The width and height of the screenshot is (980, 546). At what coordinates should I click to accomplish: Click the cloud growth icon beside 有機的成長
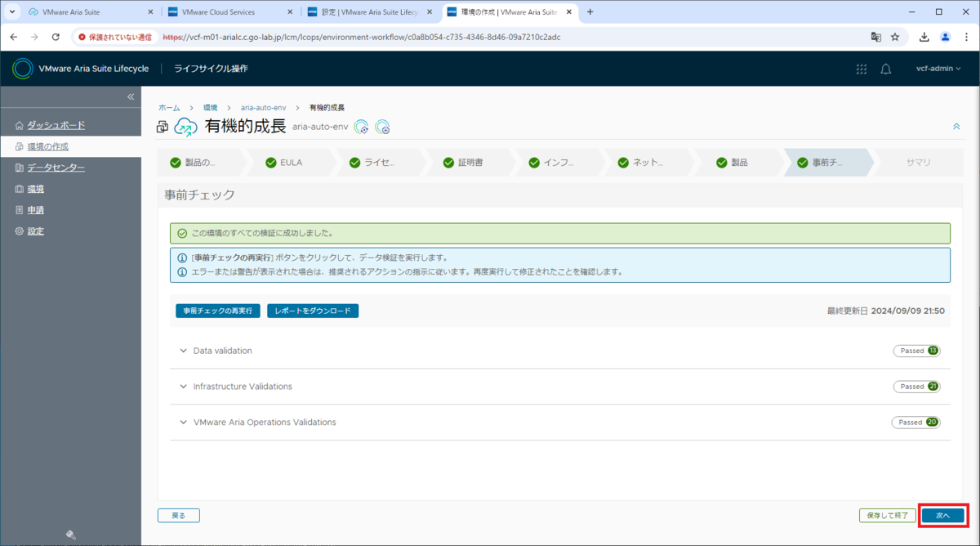click(186, 127)
